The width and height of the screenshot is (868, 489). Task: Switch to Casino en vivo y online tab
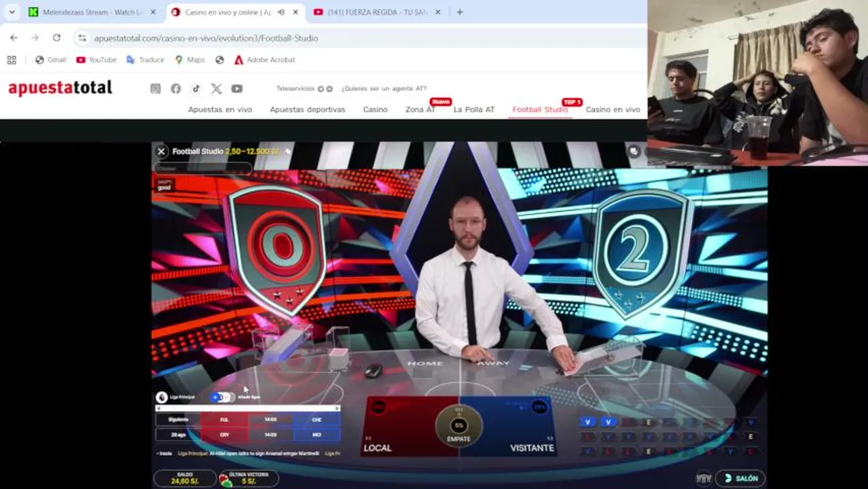(x=228, y=12)
